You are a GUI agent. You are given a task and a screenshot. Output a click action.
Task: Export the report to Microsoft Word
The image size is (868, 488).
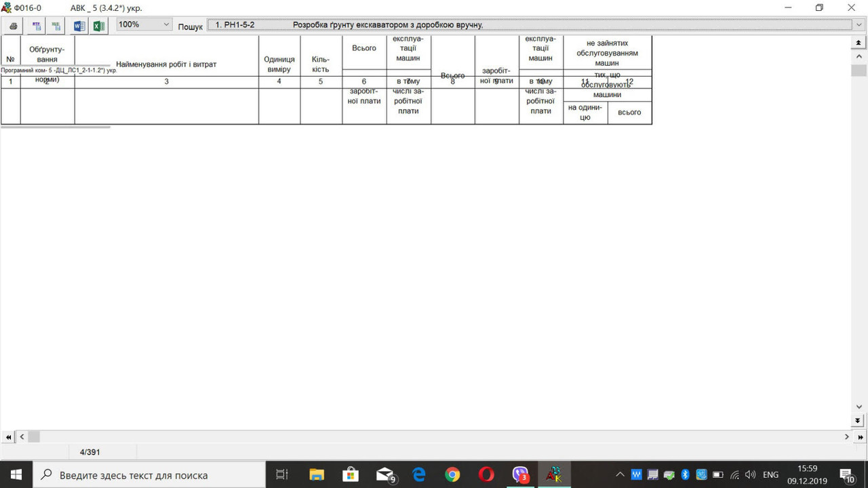pyautogui.click(x=79, y=26)
